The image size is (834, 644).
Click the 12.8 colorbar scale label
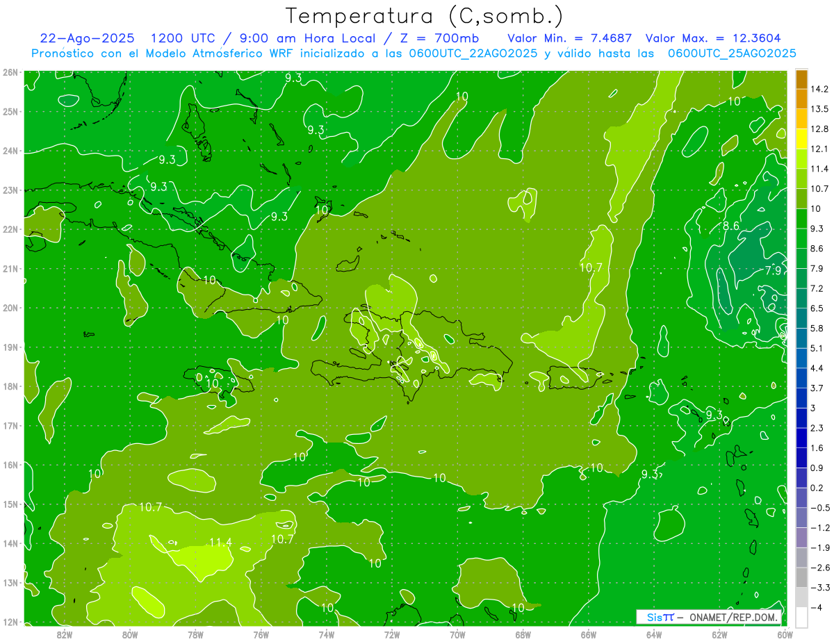819,129
